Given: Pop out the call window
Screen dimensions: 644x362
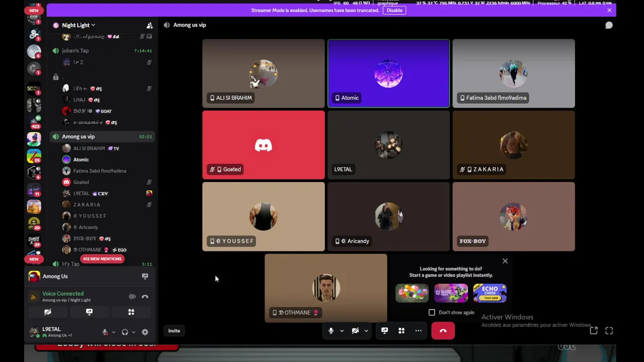Looking at the screenshot, I should [x=594, y=331].
